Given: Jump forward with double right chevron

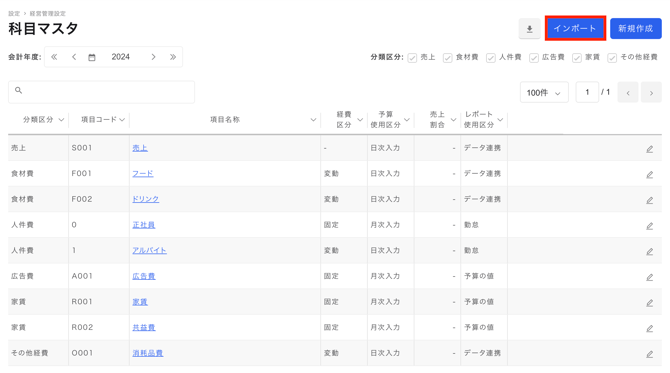Looking at the screenshot, I should (173, 57).
